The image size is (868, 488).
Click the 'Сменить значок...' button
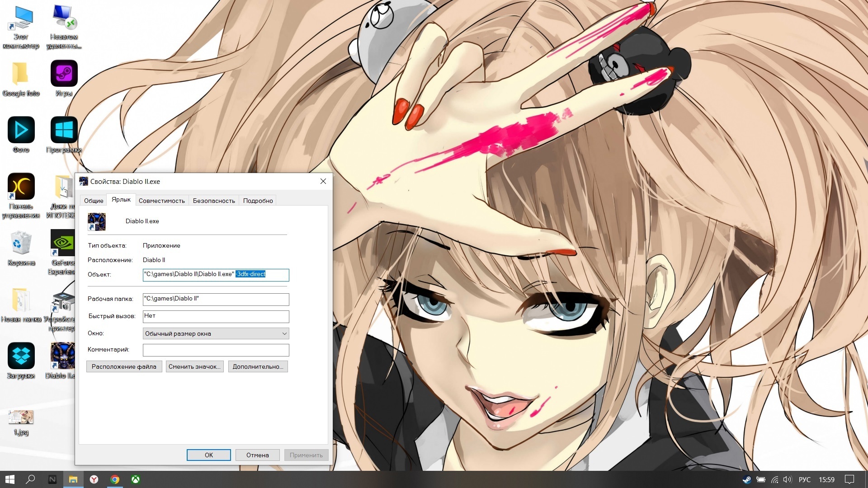click(194, 366)
